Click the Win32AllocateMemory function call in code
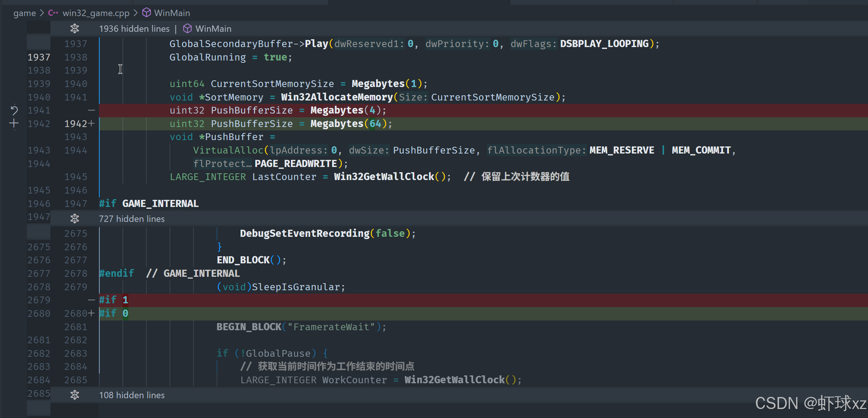 tap(337, 97)
